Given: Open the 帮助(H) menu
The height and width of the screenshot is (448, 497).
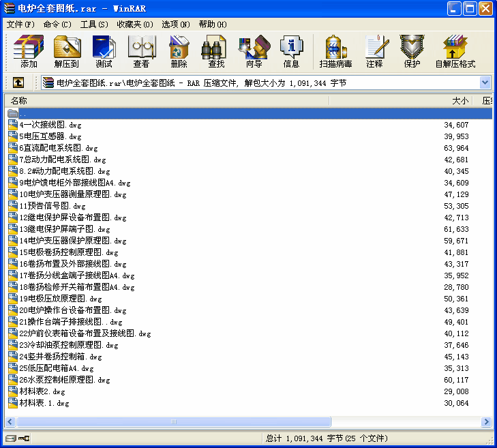Looking at the screenshot, I should (x=213, y=25).
